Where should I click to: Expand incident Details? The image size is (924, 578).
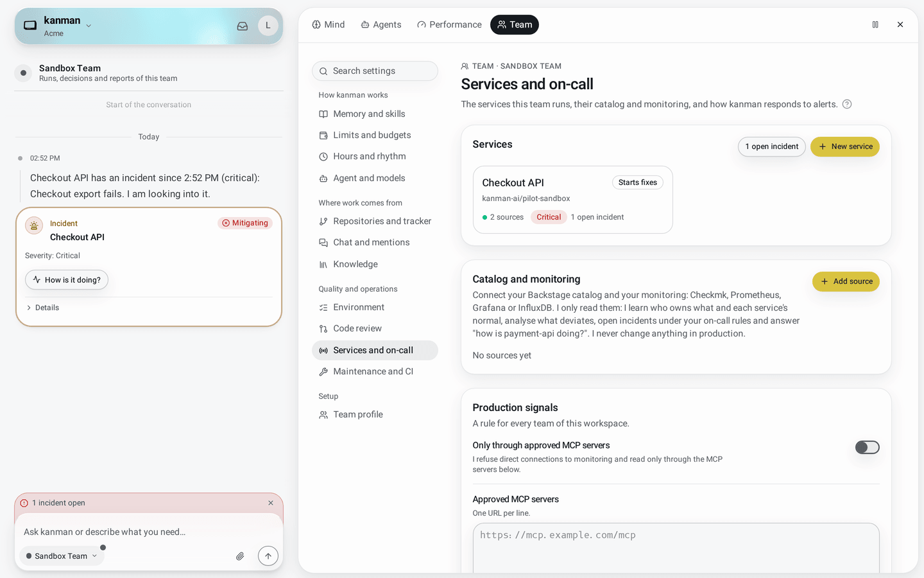click(42, 308)
